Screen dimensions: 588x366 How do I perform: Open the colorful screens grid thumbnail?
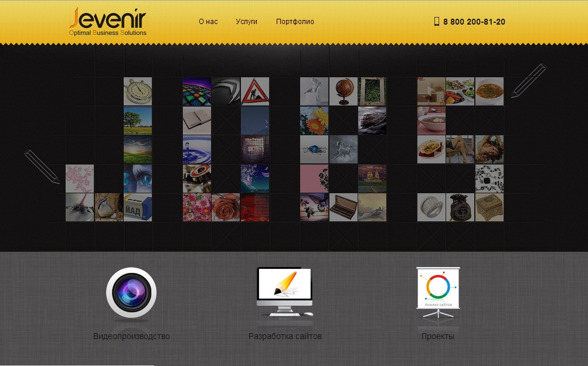(197, 91)
